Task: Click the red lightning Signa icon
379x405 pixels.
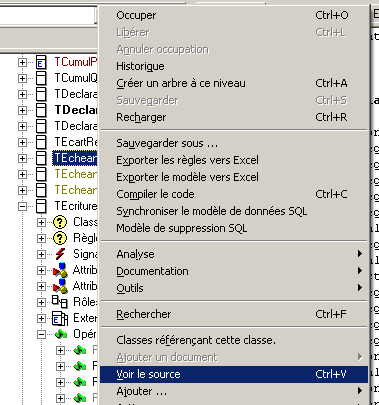Action: pos(60,254)
